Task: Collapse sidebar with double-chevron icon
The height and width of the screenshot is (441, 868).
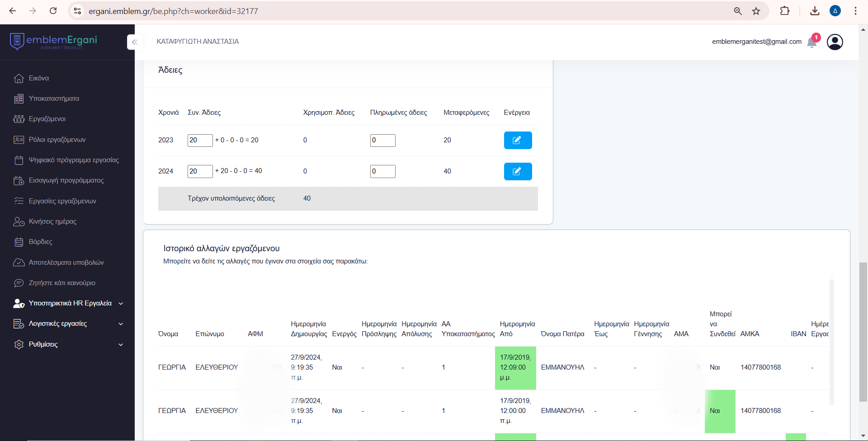Action: 134,42
